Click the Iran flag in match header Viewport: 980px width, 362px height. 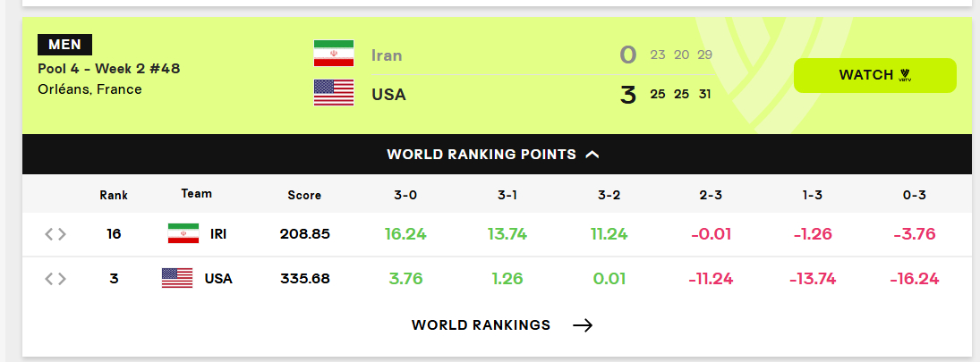click(334, 54)
